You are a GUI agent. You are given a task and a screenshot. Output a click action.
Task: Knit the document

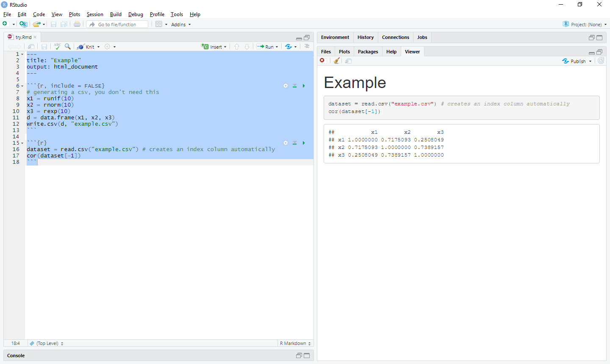click(x=86, y=47)
